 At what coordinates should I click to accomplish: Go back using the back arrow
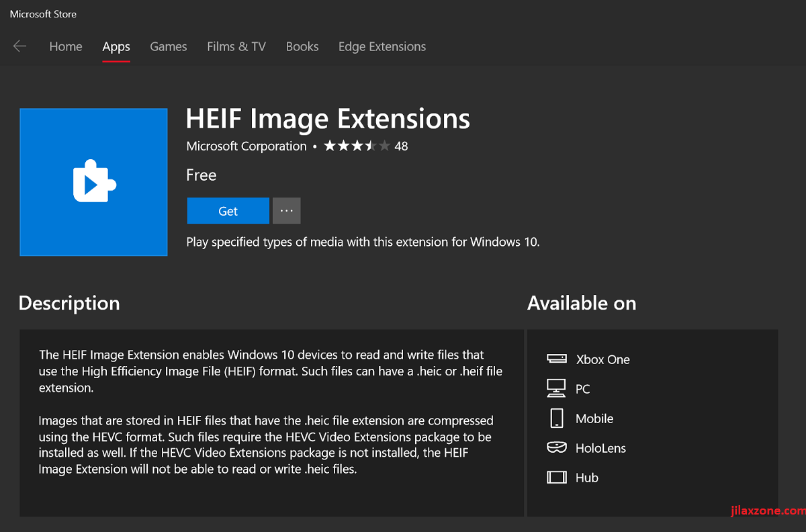click(x=19, y=46)
